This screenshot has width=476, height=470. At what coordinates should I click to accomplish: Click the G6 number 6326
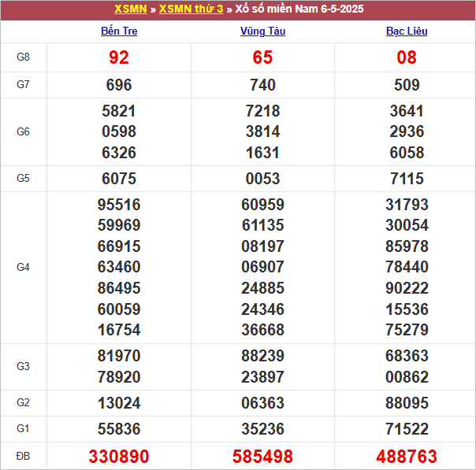pyautogui.click(x=119, y=153)
